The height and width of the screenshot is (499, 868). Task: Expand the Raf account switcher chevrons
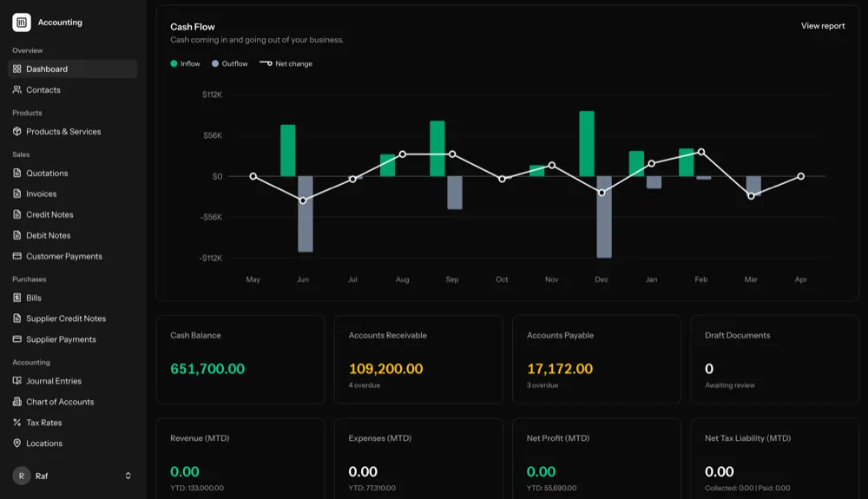pyautogui.click(x=128, y=476)
